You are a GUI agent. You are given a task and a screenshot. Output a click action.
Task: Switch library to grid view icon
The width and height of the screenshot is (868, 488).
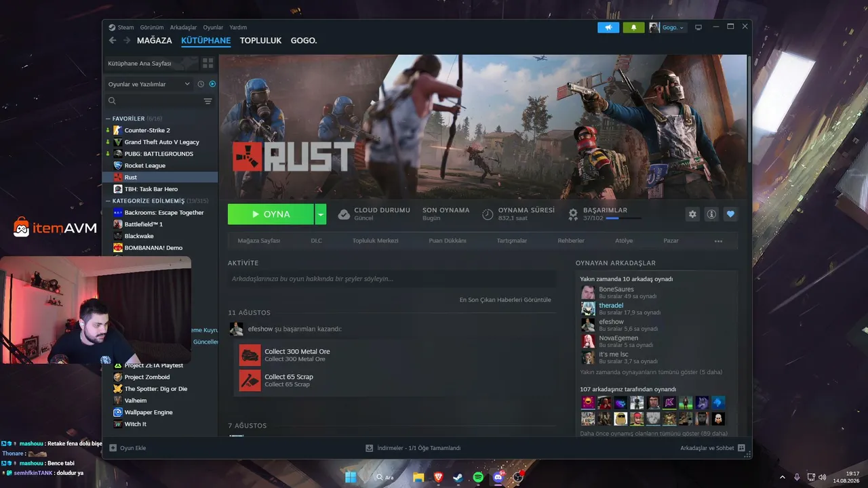pos(208,63)
